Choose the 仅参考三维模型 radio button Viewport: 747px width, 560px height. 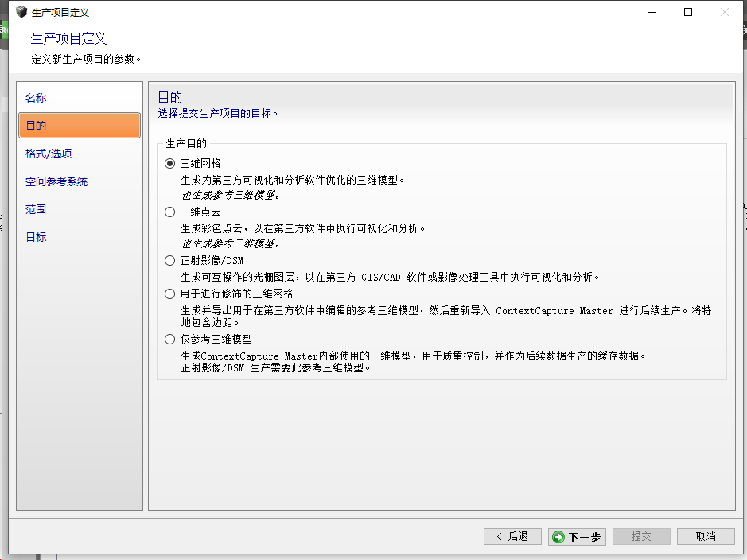coord(169,339)
